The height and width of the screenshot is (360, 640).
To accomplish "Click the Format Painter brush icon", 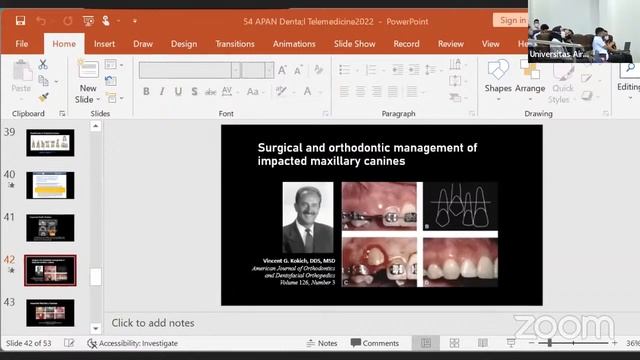I will point(43,98).
